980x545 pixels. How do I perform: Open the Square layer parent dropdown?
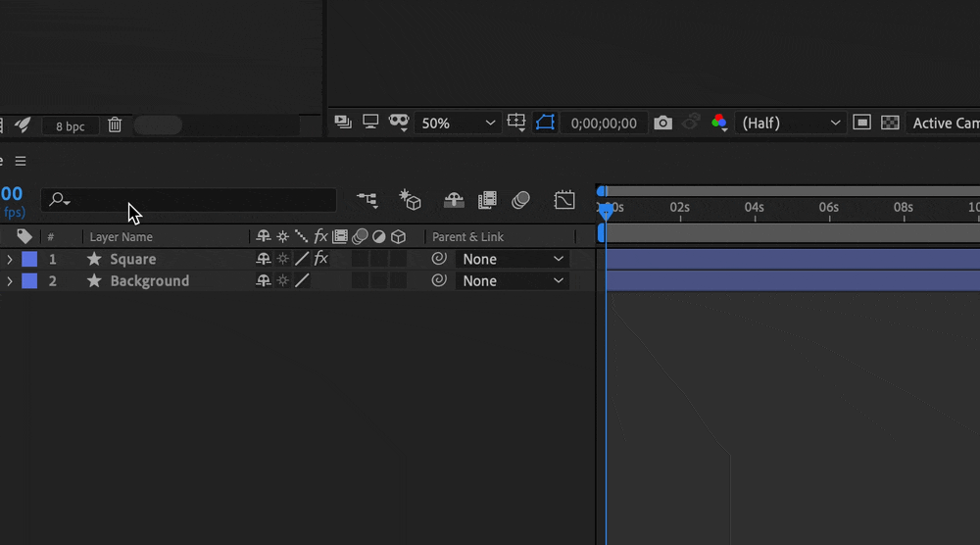(x=513, y=259)
